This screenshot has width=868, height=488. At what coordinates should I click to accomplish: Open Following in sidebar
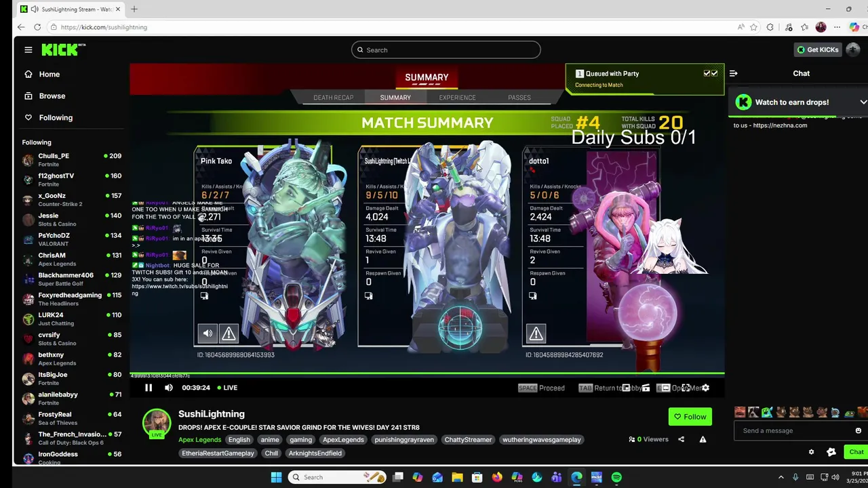coord(56,118)
